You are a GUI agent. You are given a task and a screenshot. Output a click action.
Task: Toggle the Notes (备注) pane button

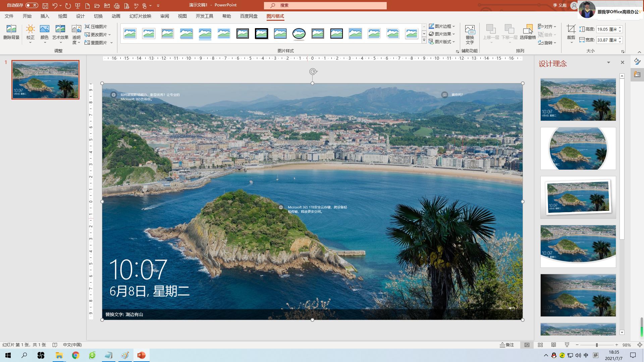507,345
